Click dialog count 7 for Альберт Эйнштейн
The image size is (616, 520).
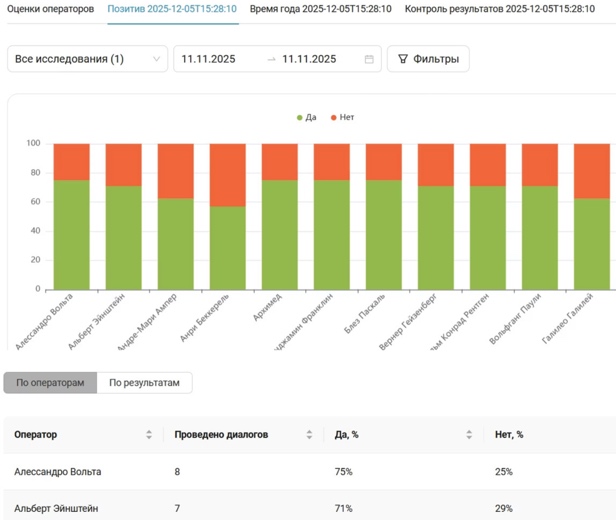pyautogui.click(x=177, y=508)
